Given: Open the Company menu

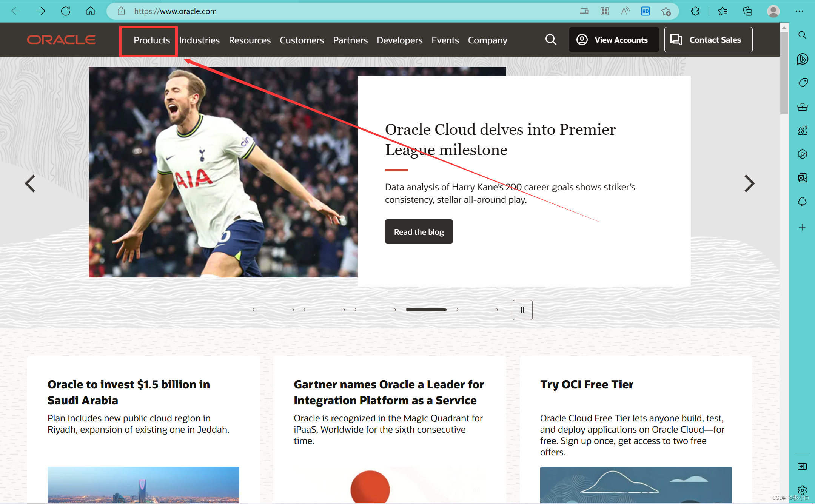Looking at the screenshot, I should click(487, 40).
